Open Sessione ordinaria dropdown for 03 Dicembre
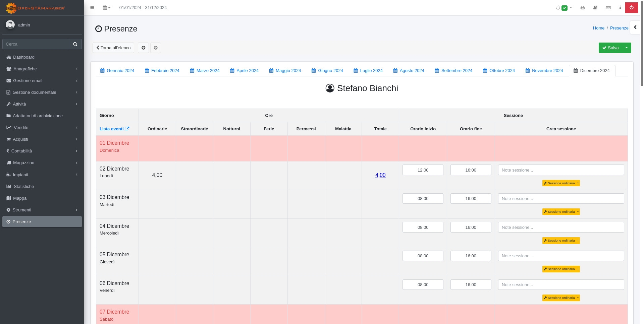Viewport: 644px width, 324px height. pyautogui.click(x=578, y=212)
